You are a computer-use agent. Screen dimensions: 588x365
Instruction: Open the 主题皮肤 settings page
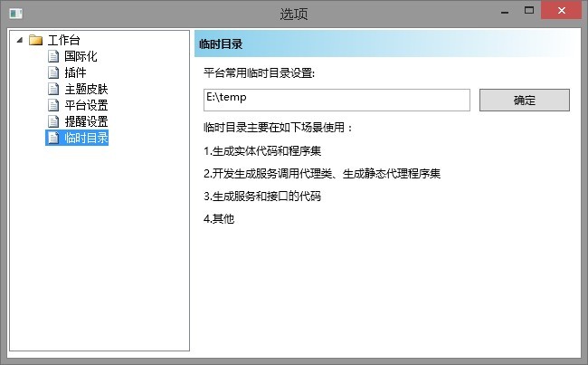click(86, 89)
